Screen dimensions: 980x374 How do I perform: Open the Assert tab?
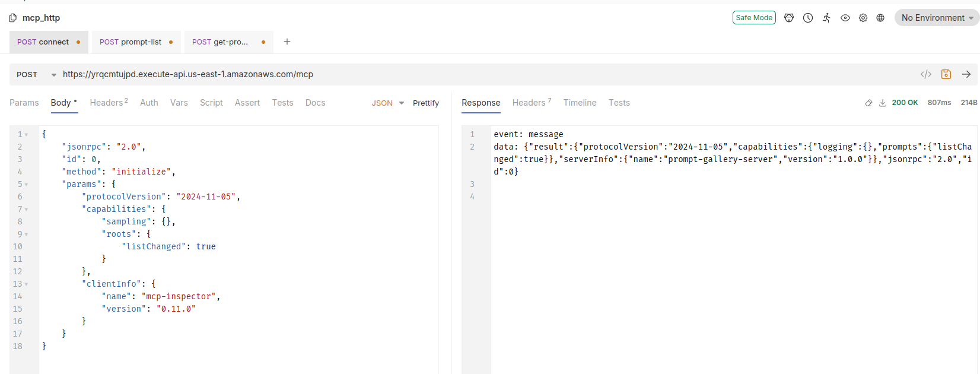247,103
